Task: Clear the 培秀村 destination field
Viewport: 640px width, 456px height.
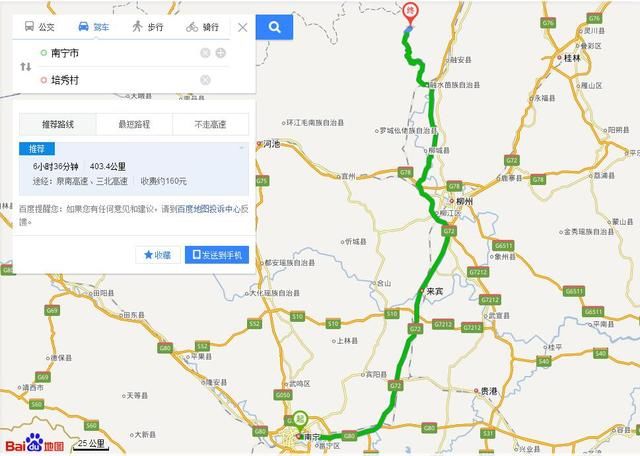Action: pyautogui.click(x=205, y=80)
